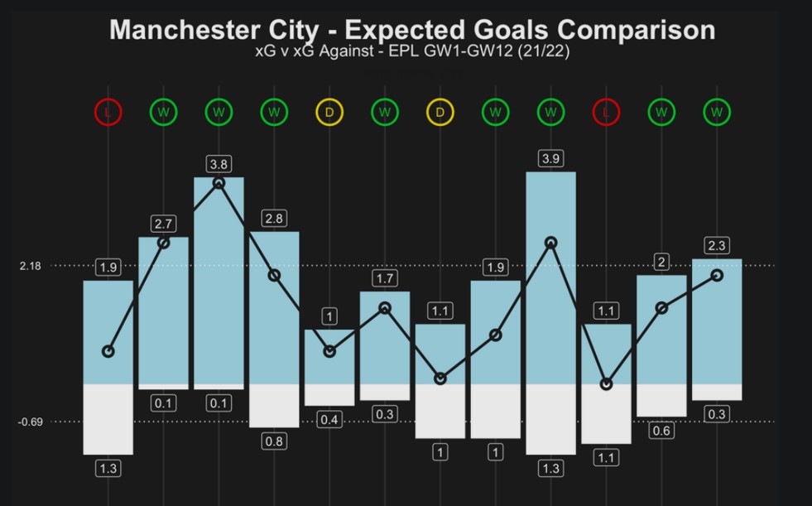This screenshot has height=506, width=812.
Task: Click the red L result icon for gameweek 1
Action: click(108, 112)
